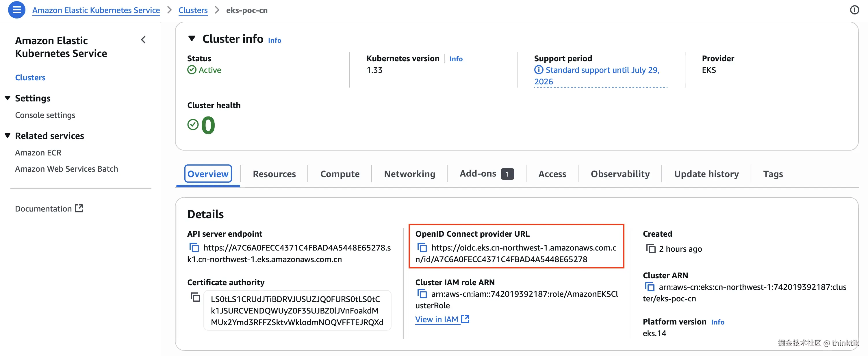Image resolution: width=868 pixels, height=356 pixels.
Task: Go to the Networking tab
Action: [x=409, y=174]
